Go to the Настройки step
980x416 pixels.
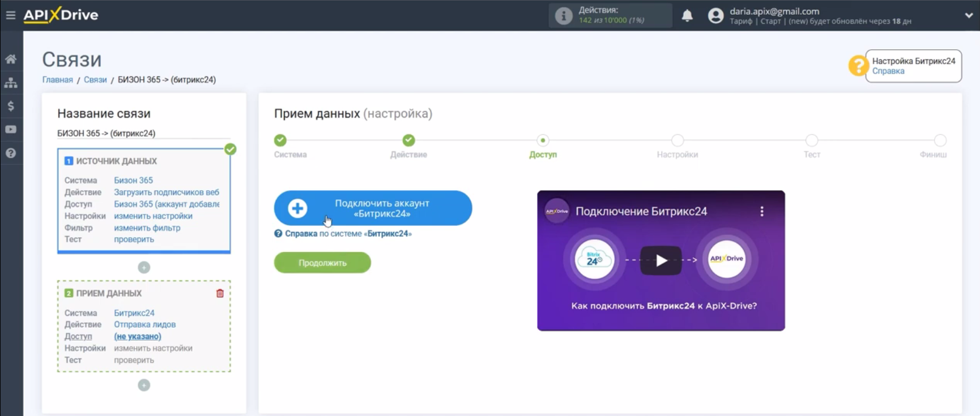678,140
